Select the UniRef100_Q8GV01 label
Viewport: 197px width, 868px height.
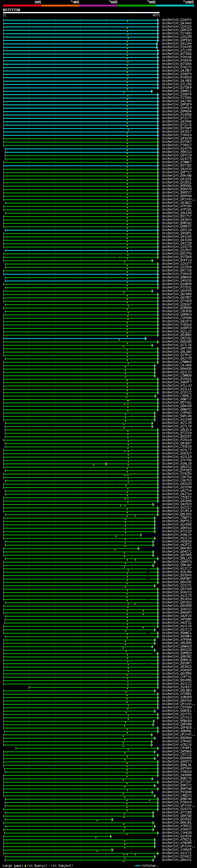[177, 860]
